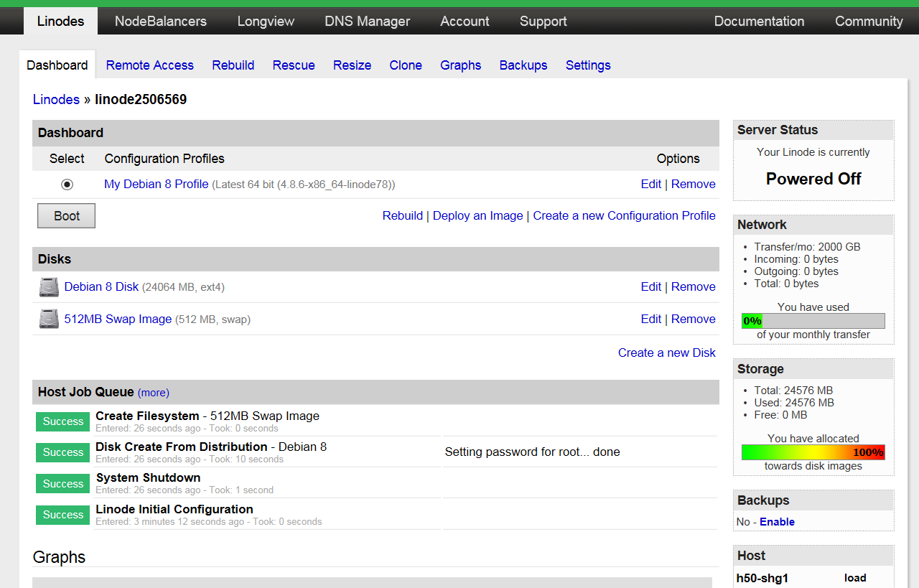Viewport: 919px width, 588px height.
Task: Open the Community link in the top bar
Action: (869, 22)
